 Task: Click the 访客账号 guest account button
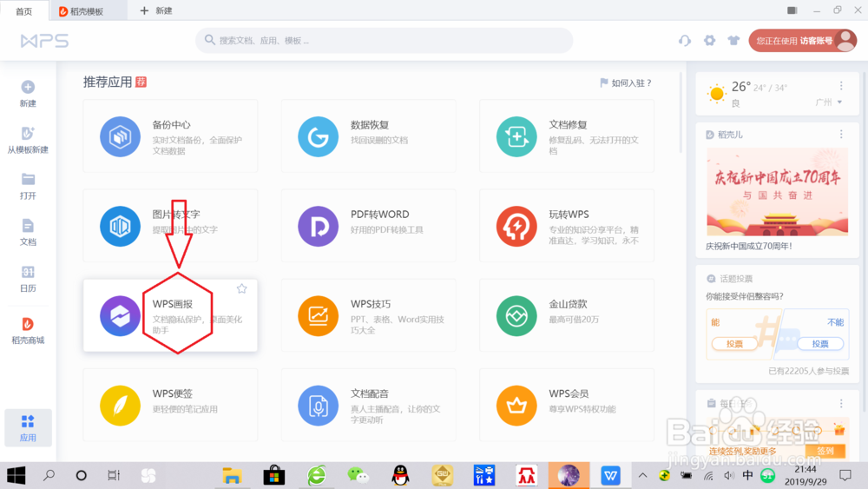pos(803,41)
